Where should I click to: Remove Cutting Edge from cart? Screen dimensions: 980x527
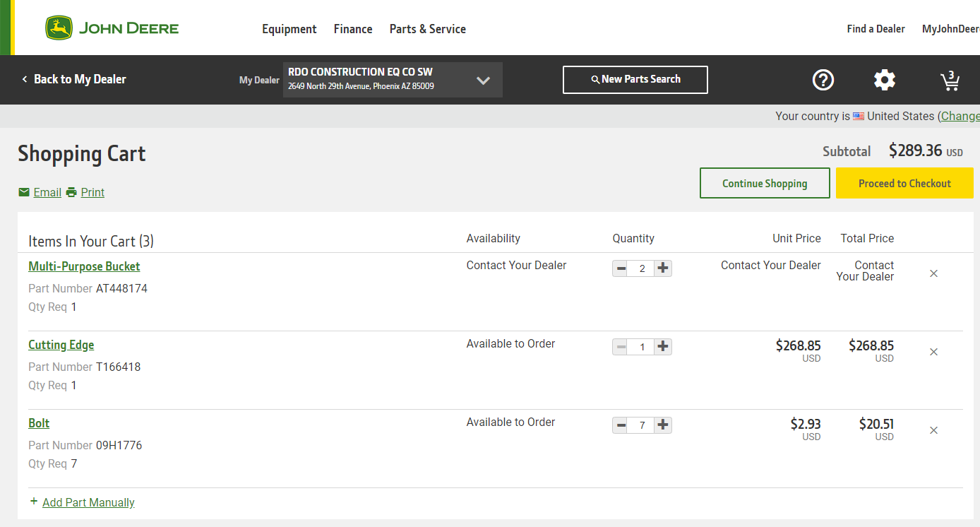933,352
